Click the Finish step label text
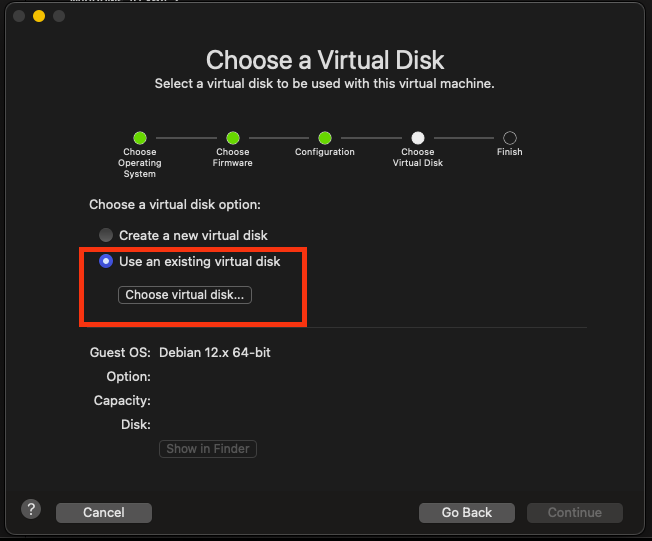652x541 pixels. pos(510,152)
